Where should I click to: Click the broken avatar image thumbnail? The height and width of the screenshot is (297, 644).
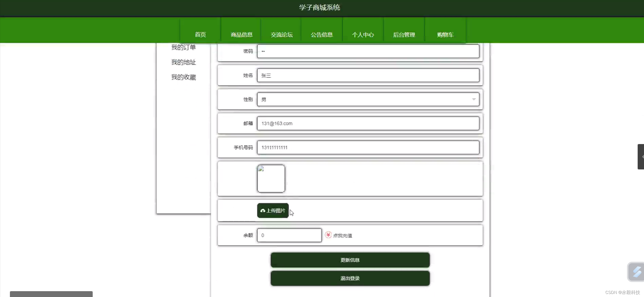271,179
